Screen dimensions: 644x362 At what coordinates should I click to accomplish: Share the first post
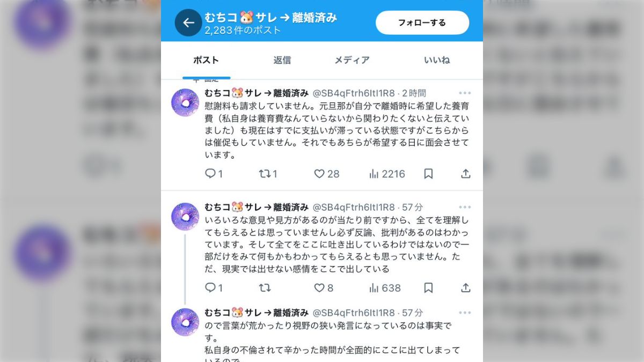466,174
